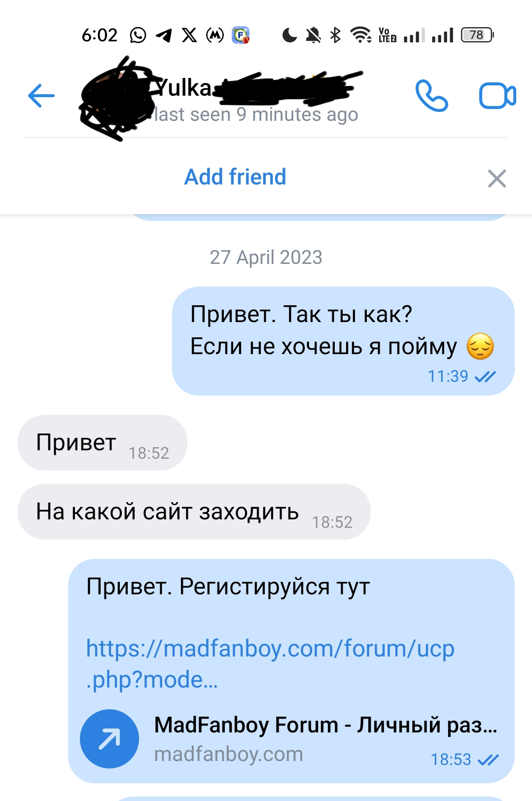Tap the Telegram status bar icon

pos(164,35)
